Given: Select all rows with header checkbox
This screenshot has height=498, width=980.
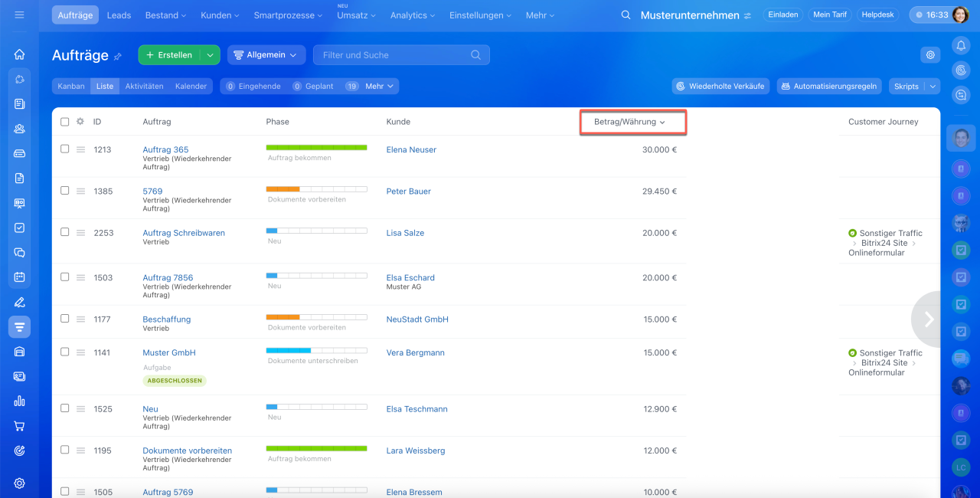Looking at the screenshot, I should tap(64, 122).
